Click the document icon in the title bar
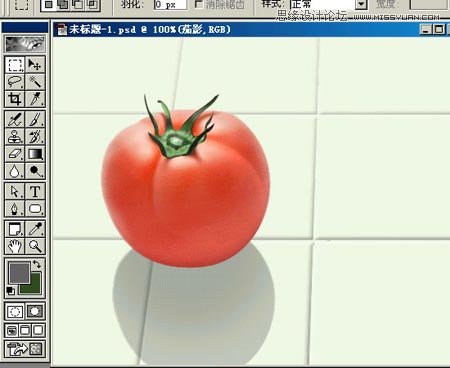450x368 pixels. click(62, 30)
